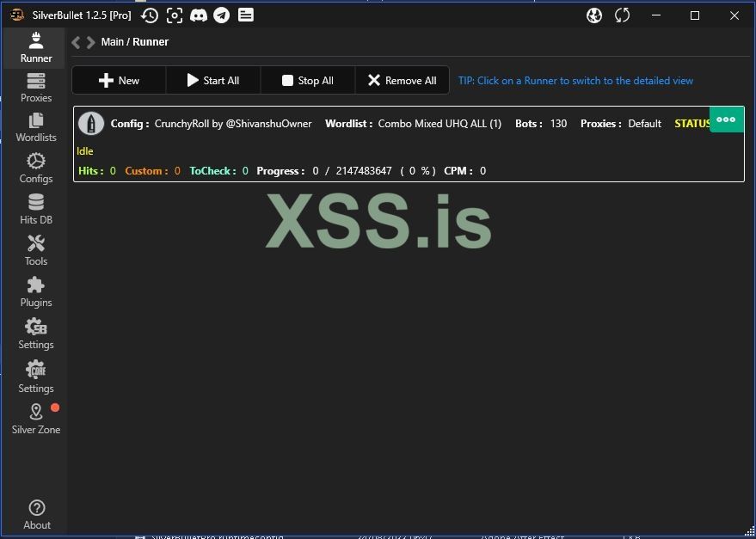Open the Telegram link icon

point(221,15)
